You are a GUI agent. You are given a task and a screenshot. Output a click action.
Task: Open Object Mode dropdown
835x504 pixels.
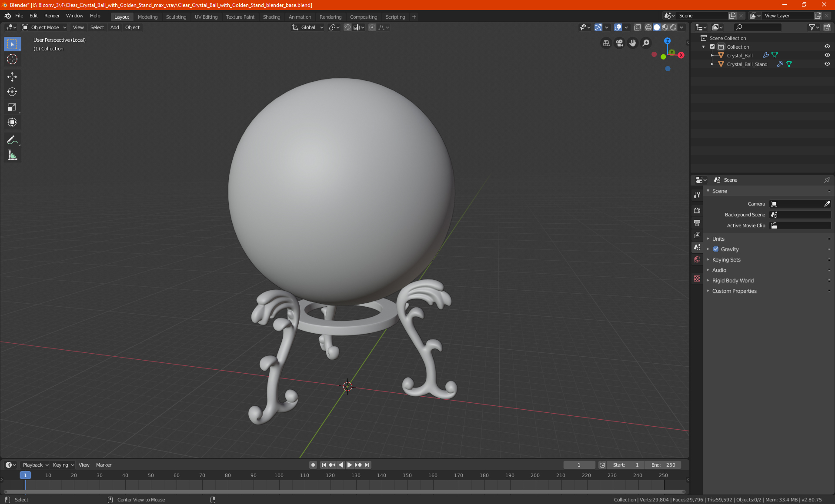44,27
